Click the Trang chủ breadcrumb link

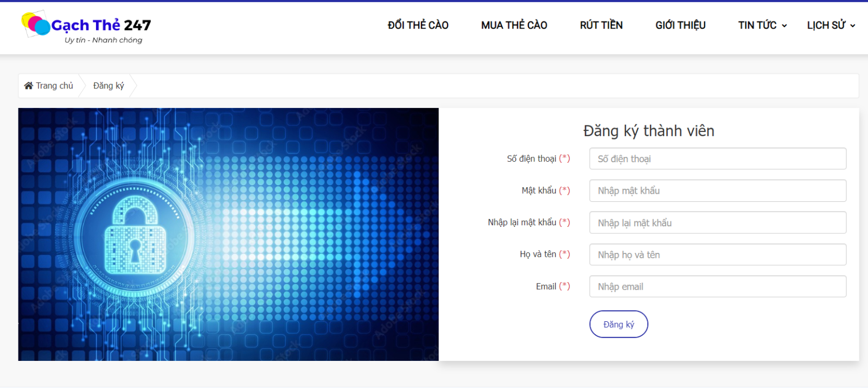click(49, 86)
